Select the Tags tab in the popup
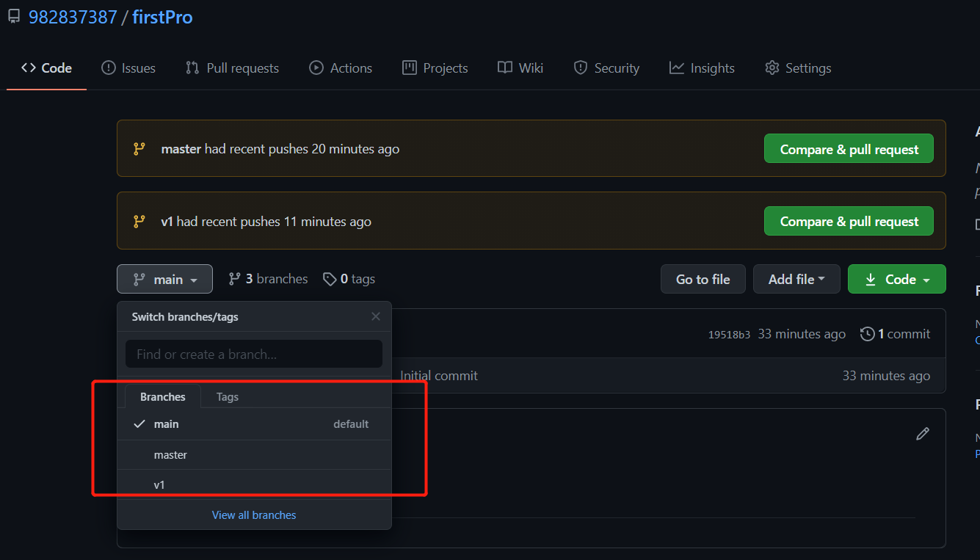Image resolution: width=980 pixels, height=560 pixels. pyautogui.click(x=228, y=396)
